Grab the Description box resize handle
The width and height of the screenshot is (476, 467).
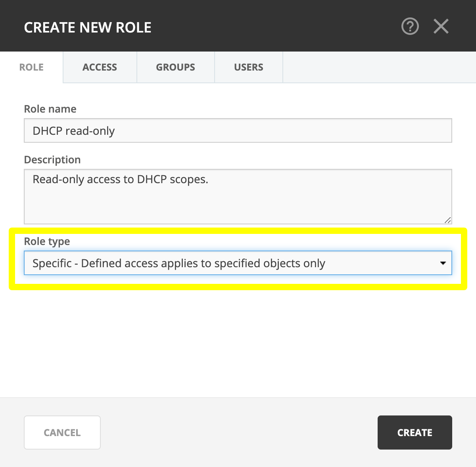(x=447, y=220)
